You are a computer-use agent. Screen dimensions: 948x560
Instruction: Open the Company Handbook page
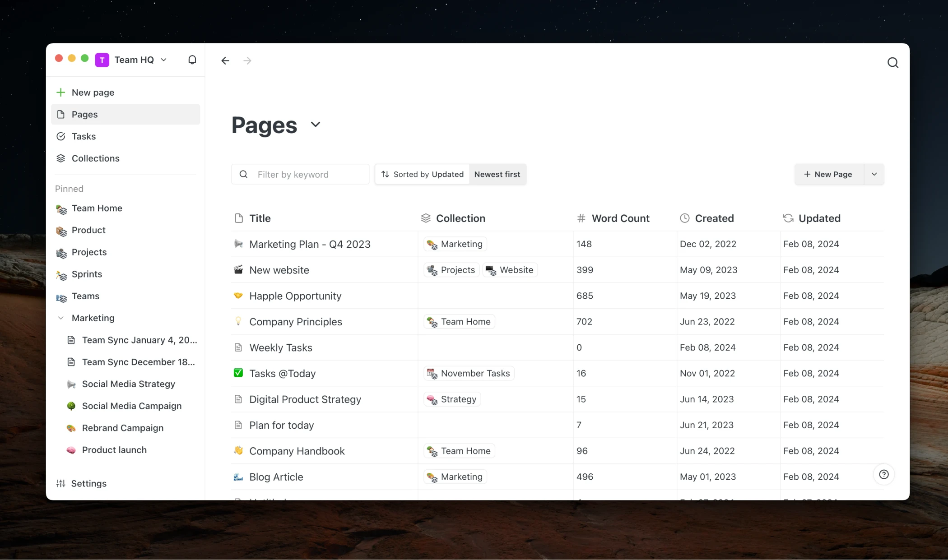[x=297, y=450]
